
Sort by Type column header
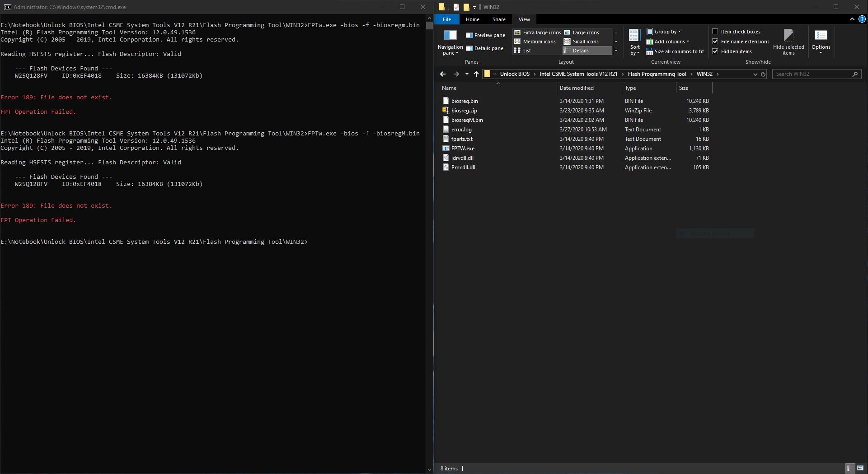[x=649, y=88]
